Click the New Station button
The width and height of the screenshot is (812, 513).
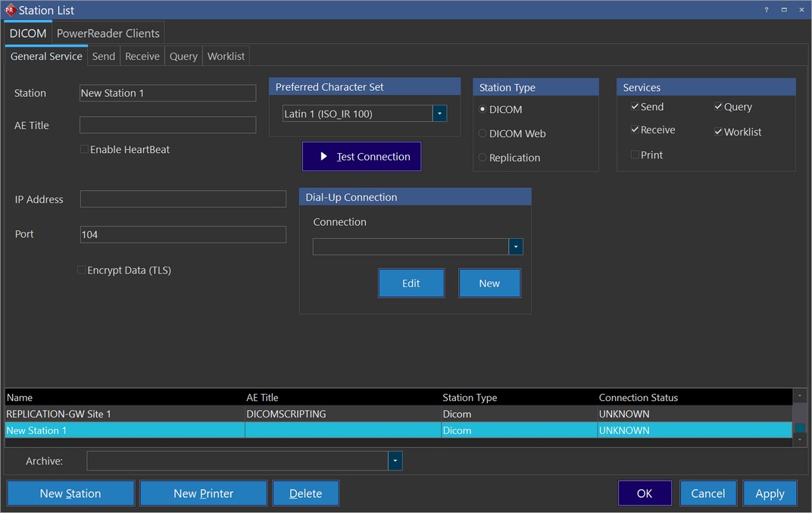tap(70, 493)
